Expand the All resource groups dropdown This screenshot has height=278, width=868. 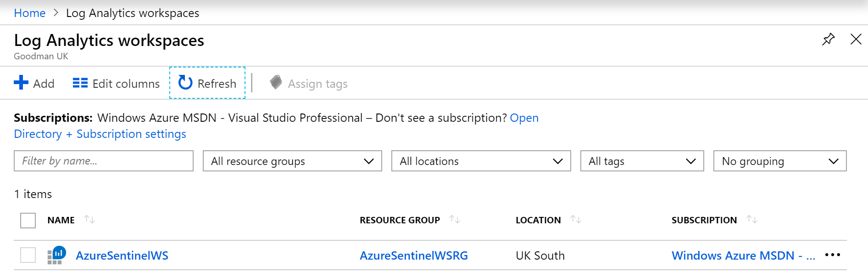(x=292, y=161)
